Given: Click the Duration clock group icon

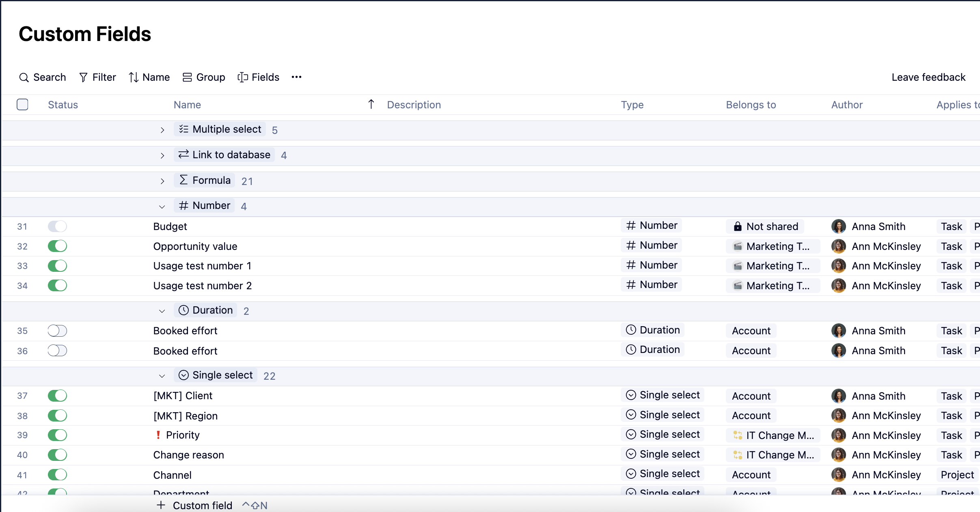Looking at the screenshot, I should coord(183,310).
